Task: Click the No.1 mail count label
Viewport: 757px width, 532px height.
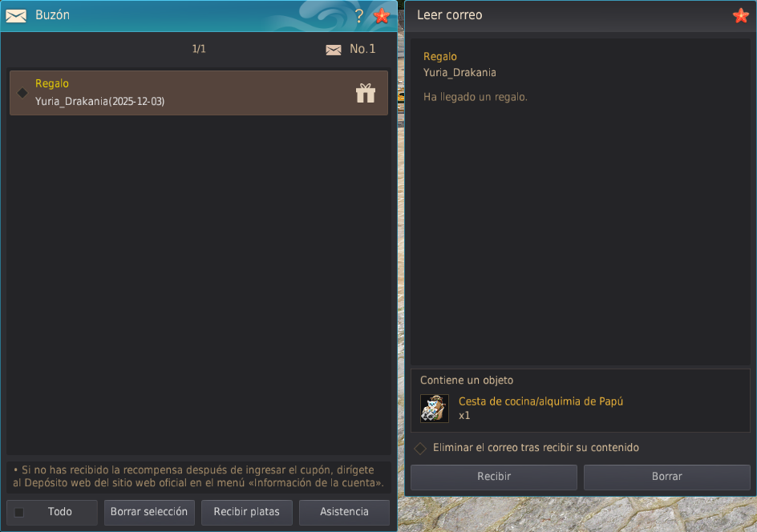Action: pos(362,50)
